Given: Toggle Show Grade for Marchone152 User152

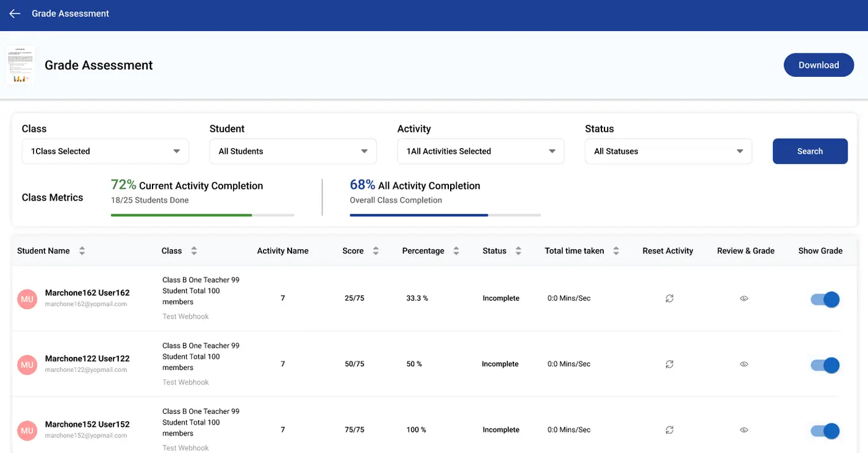Looking at the screenshot, I should [x=825, y=431].
